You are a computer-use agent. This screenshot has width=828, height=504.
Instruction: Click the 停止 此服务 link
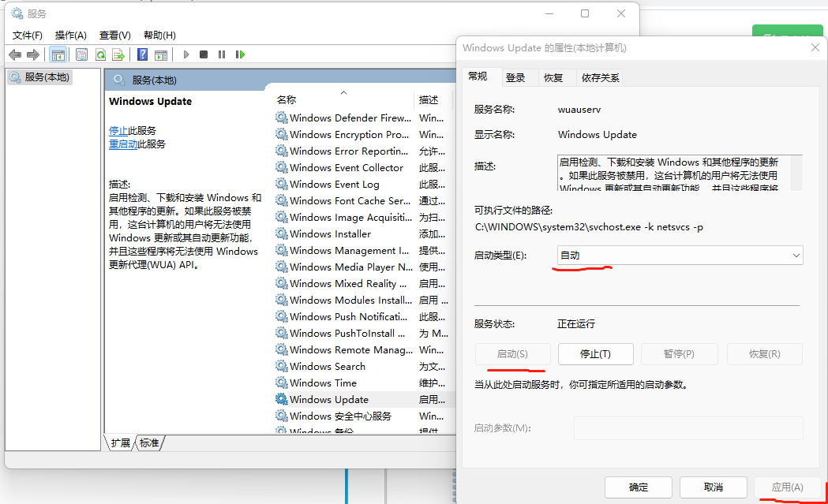[x=118, y=130]
